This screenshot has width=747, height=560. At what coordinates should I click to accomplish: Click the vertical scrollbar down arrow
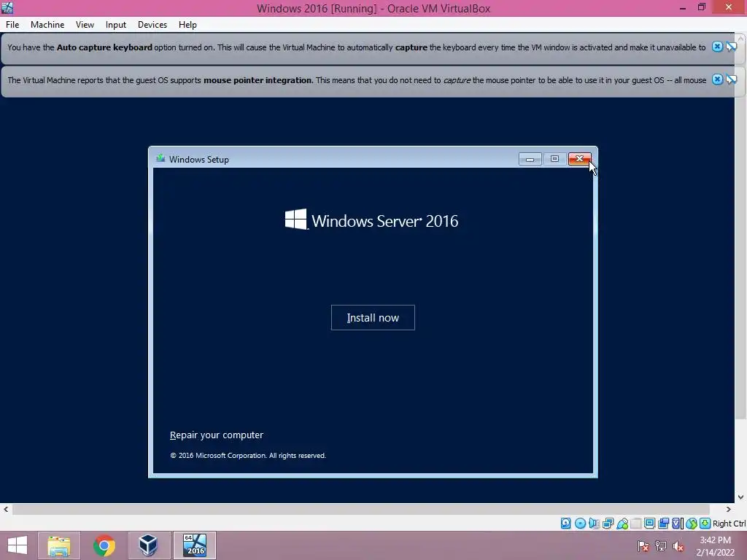pos(741,497)
